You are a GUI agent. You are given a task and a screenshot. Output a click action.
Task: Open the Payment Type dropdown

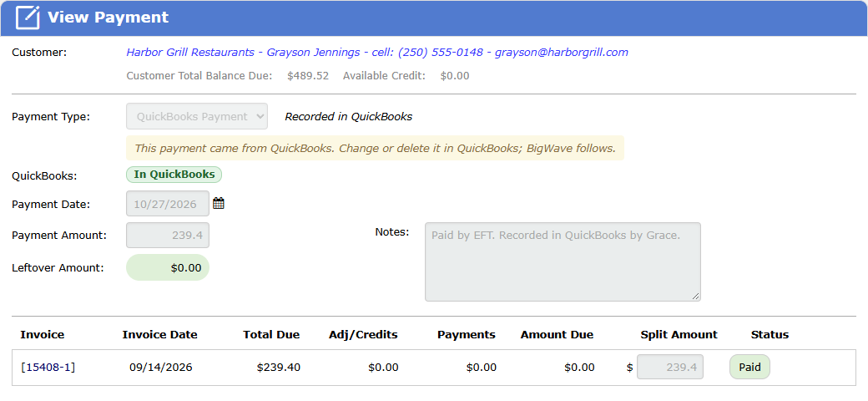point(197,116)
